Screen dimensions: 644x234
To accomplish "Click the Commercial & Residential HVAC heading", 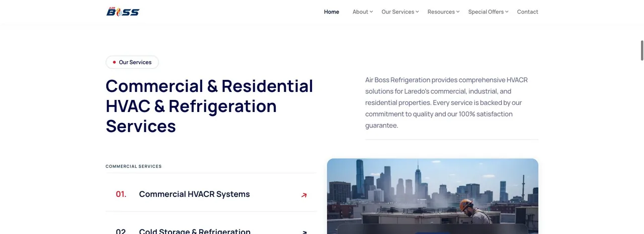I will tap(209, 106).
